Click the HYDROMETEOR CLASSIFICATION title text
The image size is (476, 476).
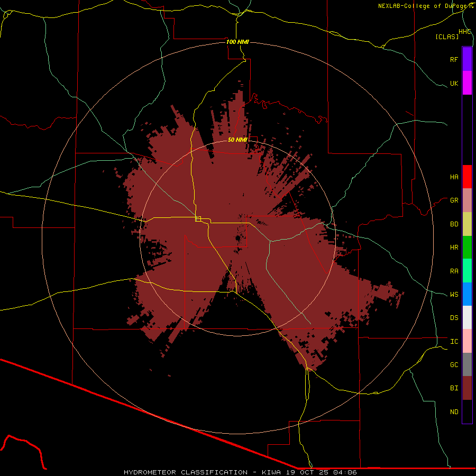coord(186,472)
